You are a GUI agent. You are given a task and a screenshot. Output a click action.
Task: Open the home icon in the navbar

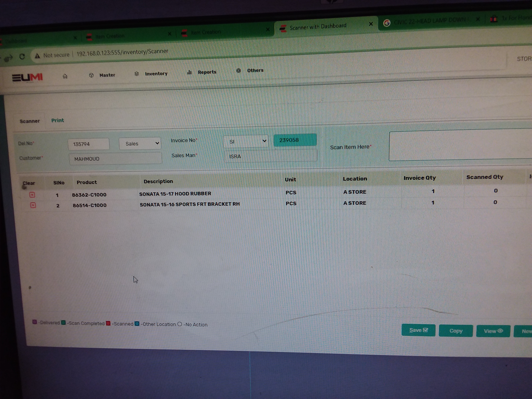[x=65, y=76]
